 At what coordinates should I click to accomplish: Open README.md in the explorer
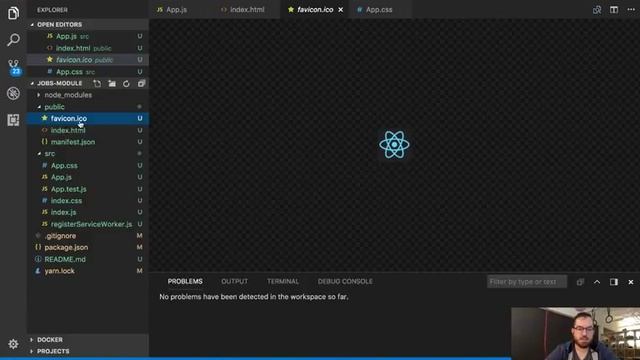click(x=88, y=259)
